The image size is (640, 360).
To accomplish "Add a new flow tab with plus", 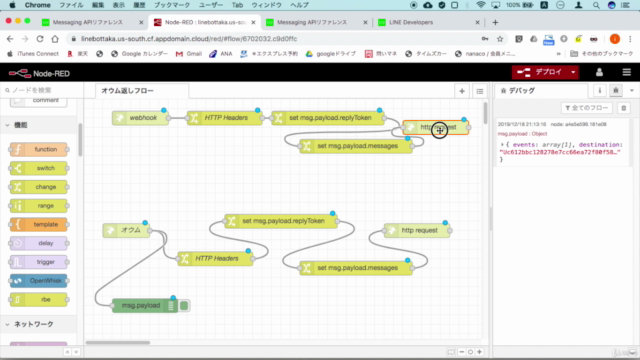I will pyautogui.click(x=462, y=91).
